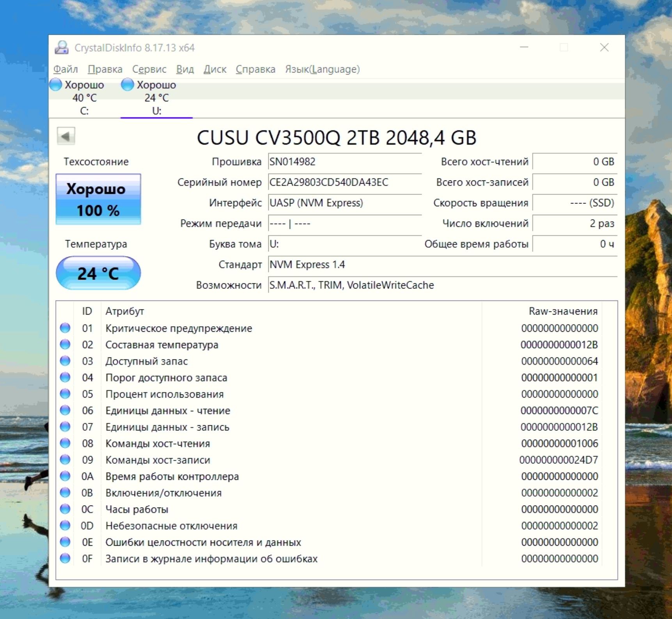
Task: Click status orb of attribute 0E
Action: pyautogui.click(x=65, y=542)
